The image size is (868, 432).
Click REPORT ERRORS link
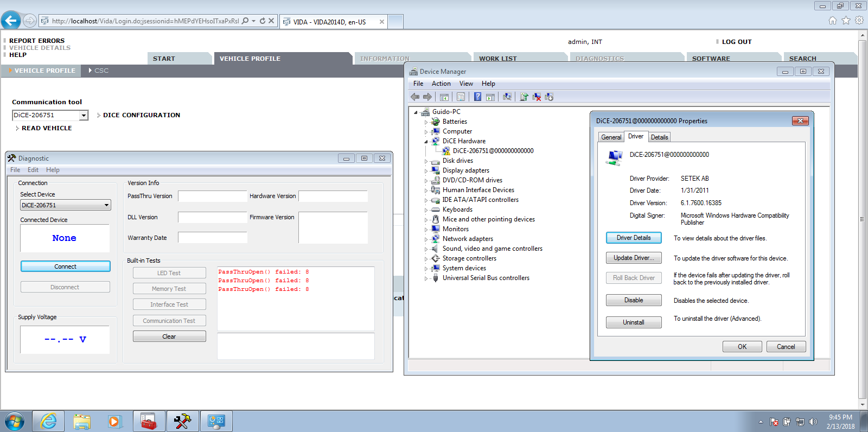pos(37,41)
